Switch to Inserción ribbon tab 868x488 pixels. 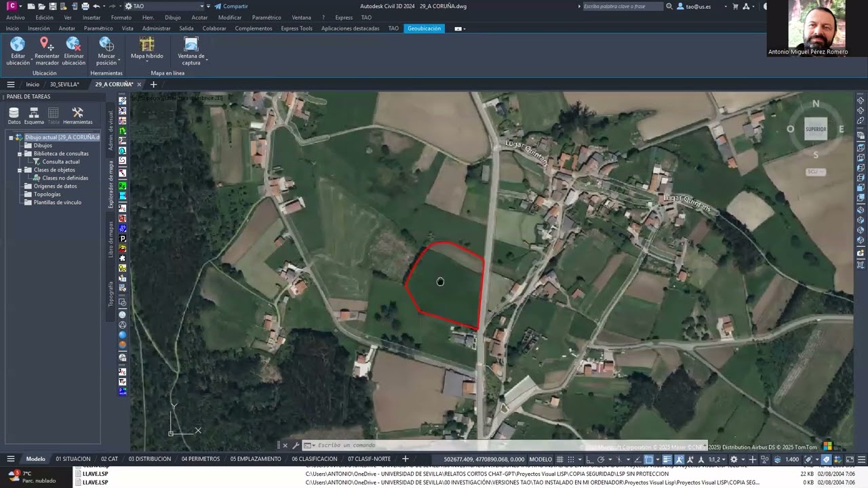click(x=39, y=28)
